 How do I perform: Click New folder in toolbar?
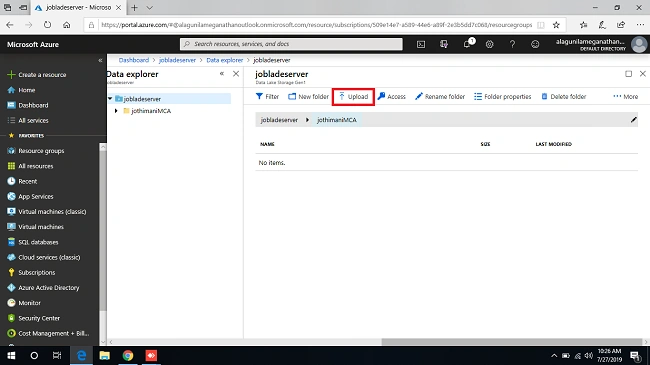pos(308,97)
